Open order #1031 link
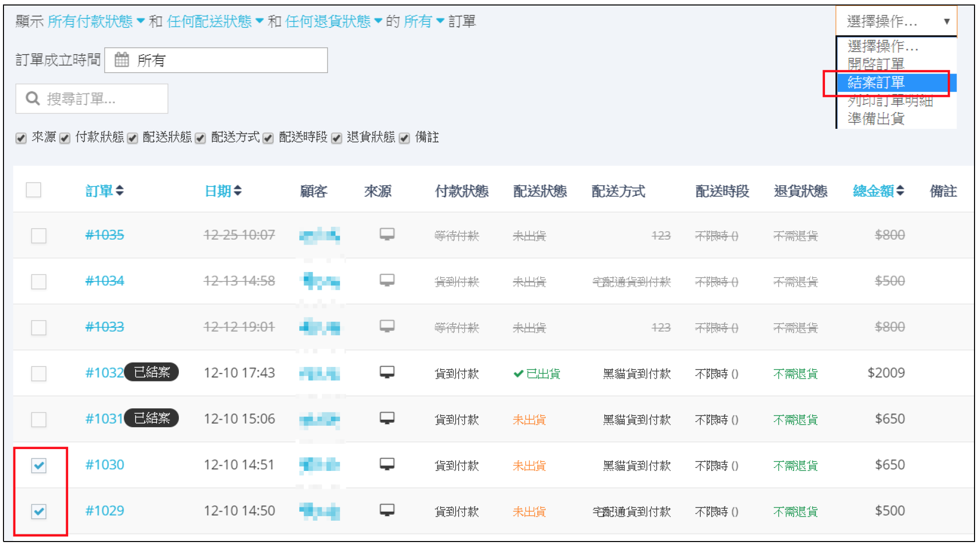Screen dimensions: 980x548 (104, 419)
